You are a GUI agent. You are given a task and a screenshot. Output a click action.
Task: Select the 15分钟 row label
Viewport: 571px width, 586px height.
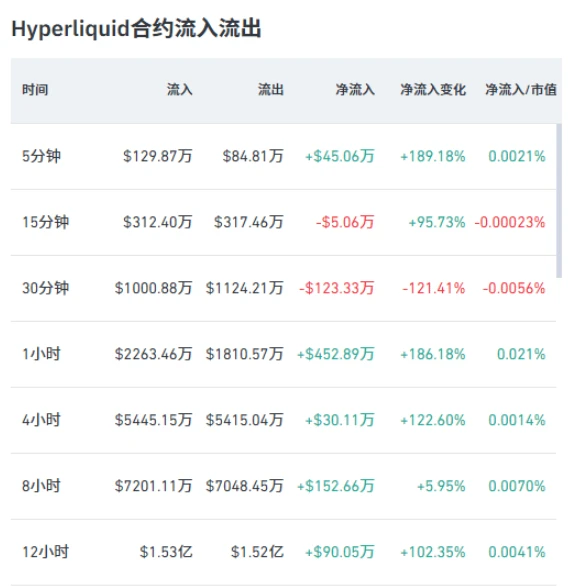(x=46, y=222)
